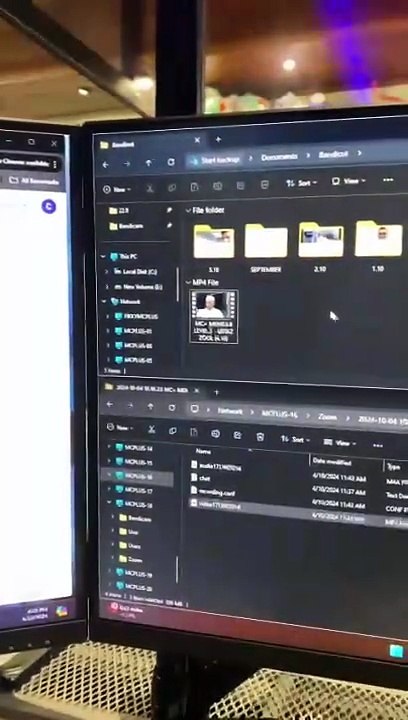
Task: Cut icon in upper Bandicut window toolbar
Action: 150,188
